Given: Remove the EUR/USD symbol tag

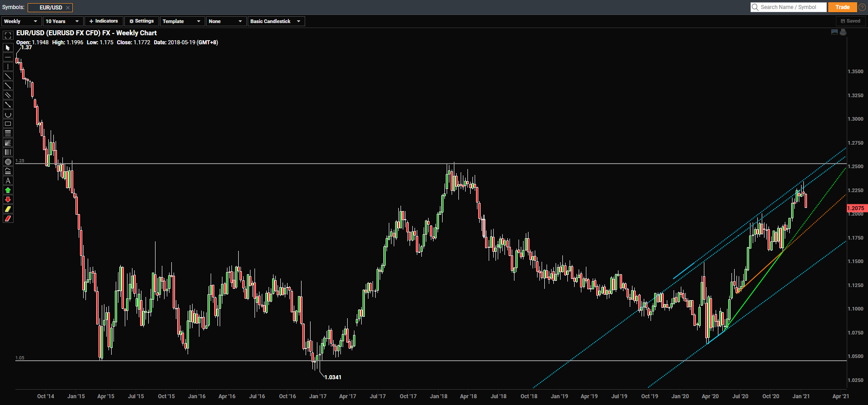Looking at the screenshot, I should click(68, 8).
